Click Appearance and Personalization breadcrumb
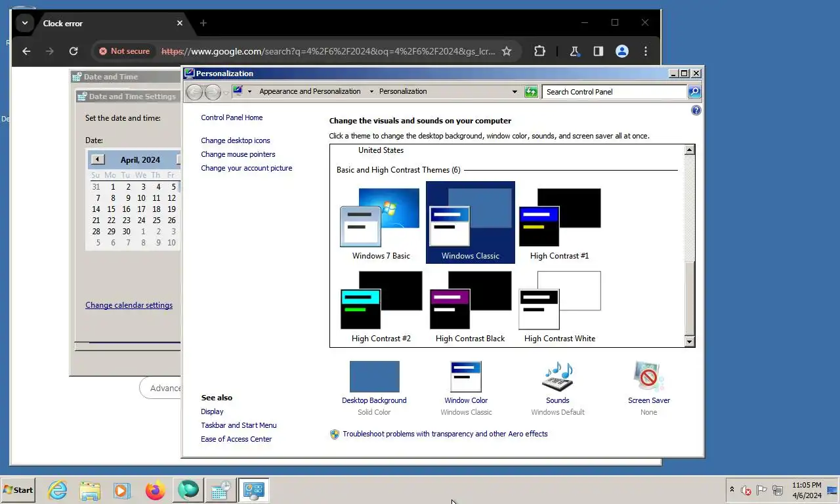The width and height of the screenshot is (840, 504). click(x=310, y=91)
